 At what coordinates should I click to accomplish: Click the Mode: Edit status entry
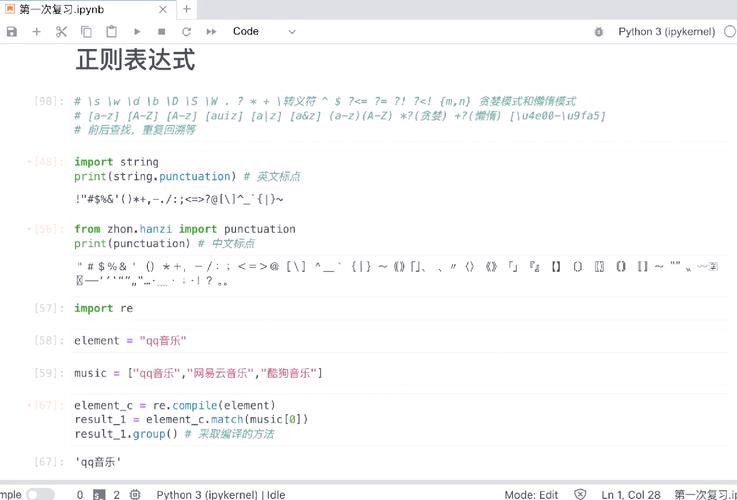tap(531, 495)
